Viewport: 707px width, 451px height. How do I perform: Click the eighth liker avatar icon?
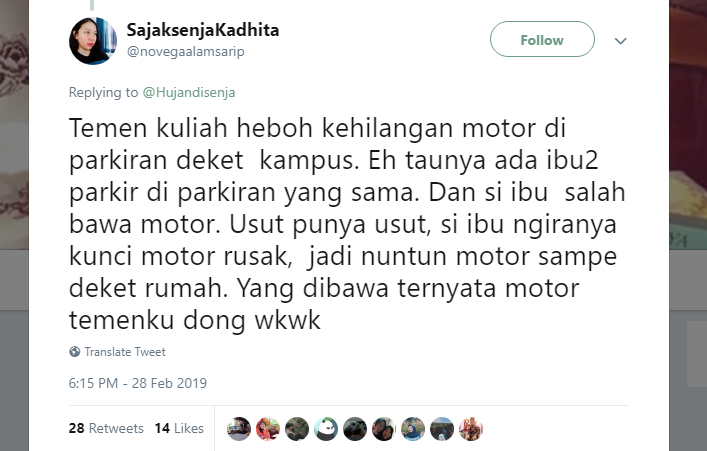[442, 428]
